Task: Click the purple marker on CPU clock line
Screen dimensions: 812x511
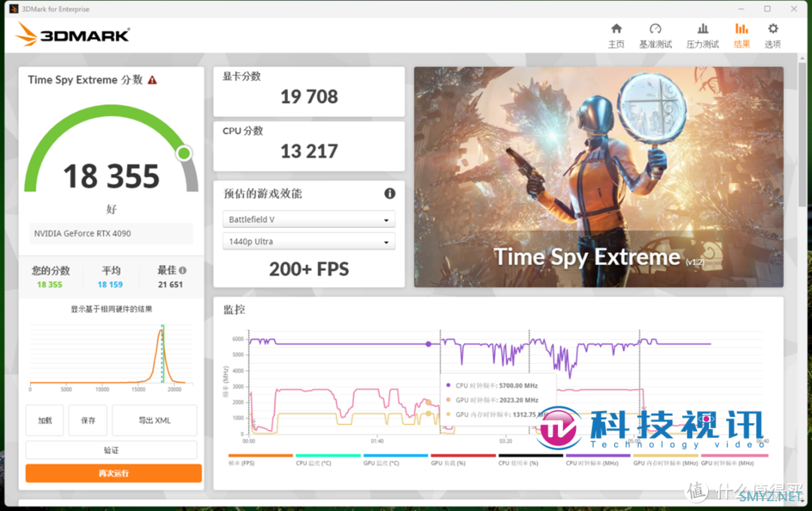Action: pyautogui.click(x=429, y=344)
